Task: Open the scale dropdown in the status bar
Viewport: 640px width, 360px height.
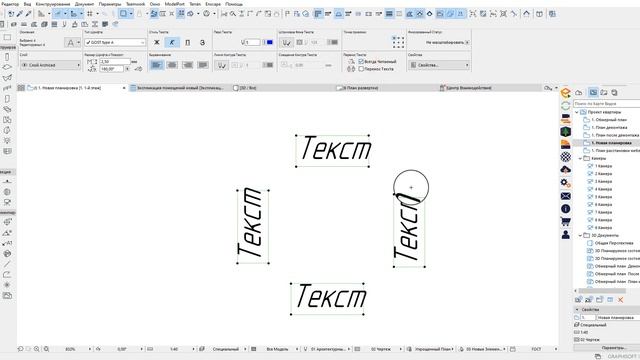Action: pos(193,349)
